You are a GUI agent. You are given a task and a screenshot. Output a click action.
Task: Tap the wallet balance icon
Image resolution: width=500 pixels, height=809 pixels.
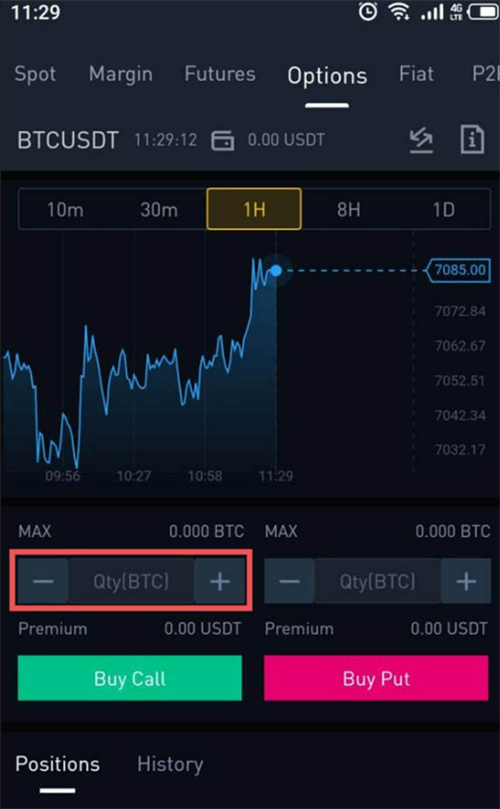[222, 140]
